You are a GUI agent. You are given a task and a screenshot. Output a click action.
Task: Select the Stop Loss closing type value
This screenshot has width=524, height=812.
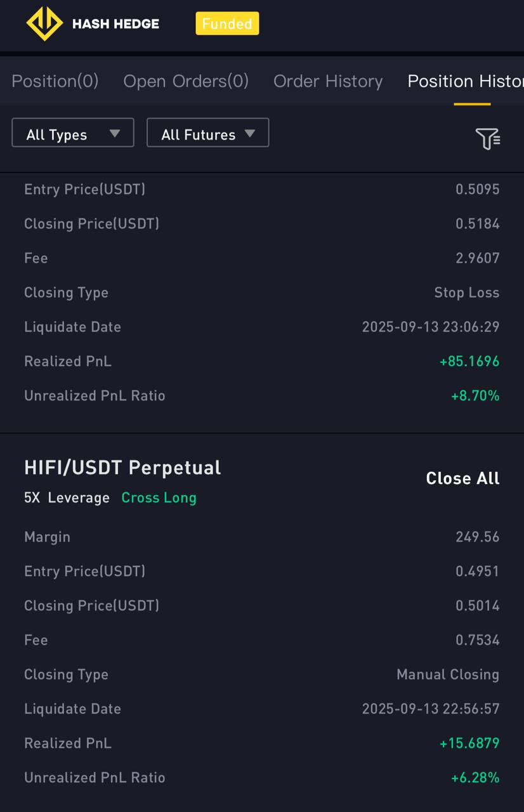pyautogui.click(x=467, y=293)
